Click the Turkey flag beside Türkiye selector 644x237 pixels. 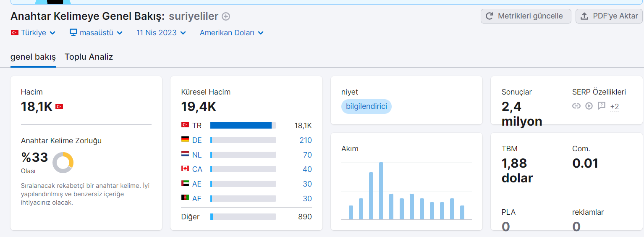15,32
